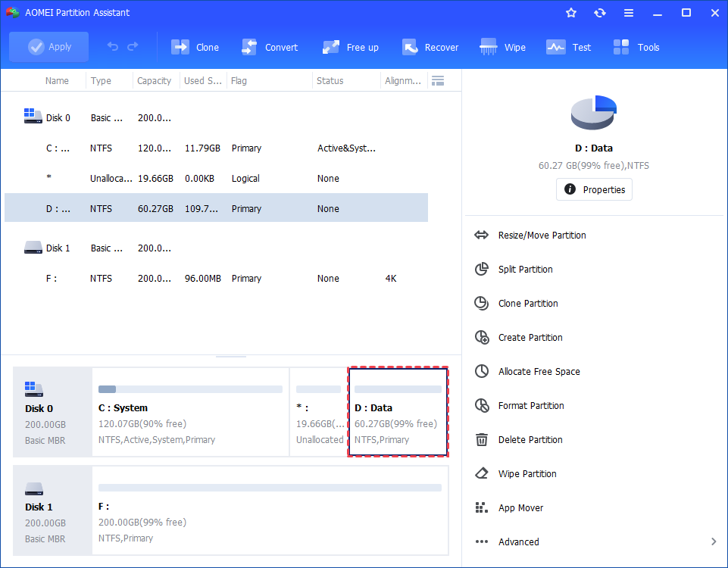Select the Free up tool
The image size is (728, 568).
[x=331, y=47]
